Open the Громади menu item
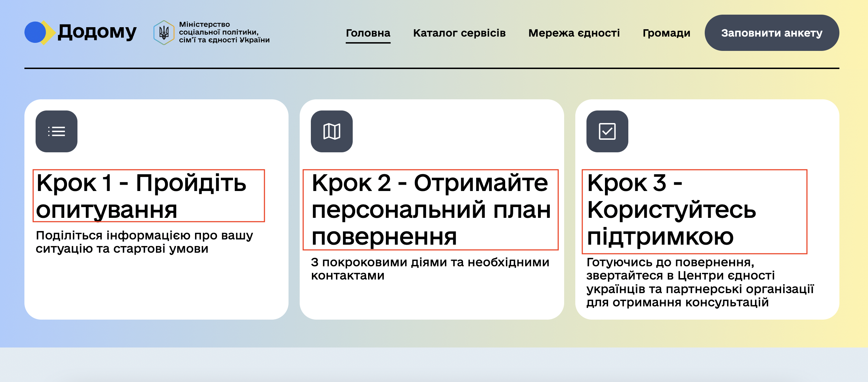Screen dimensions: 868x382 [x=666, y=33]
